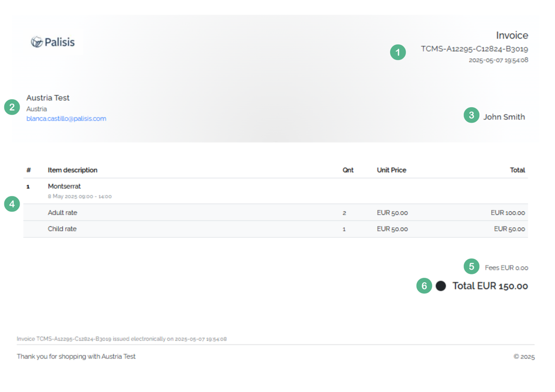The image size is (555, 392).
Task: Click the Item description column header
Action: click(73, 170)
